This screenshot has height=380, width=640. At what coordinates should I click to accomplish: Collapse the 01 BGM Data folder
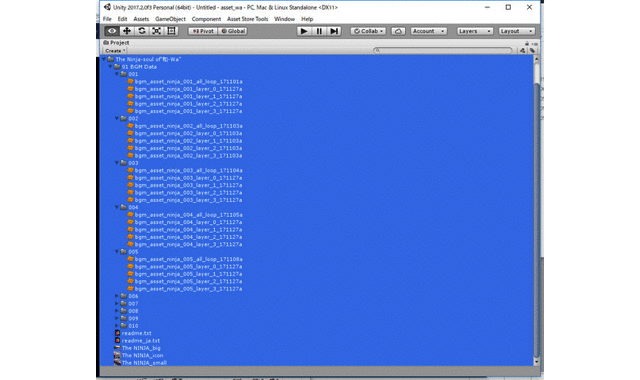(x=111, y=67)
